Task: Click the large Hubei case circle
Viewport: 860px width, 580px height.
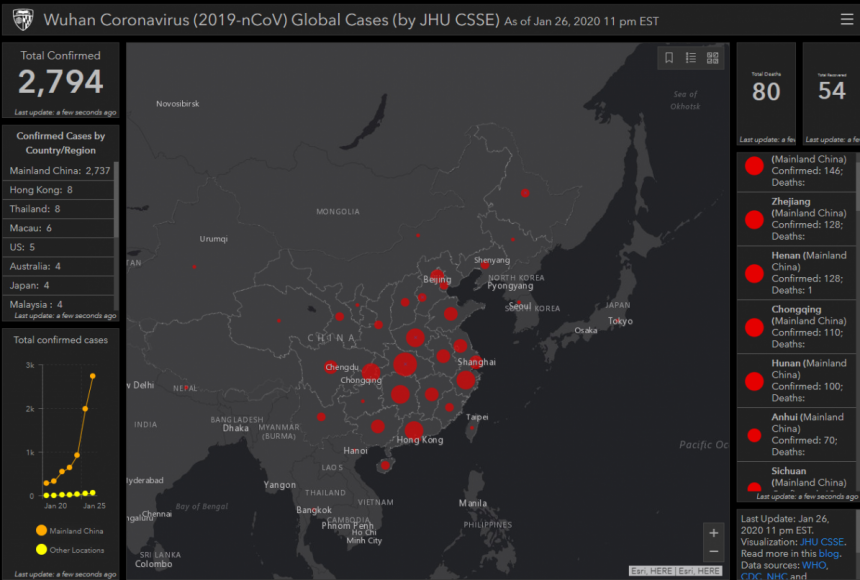Action: 405,364
